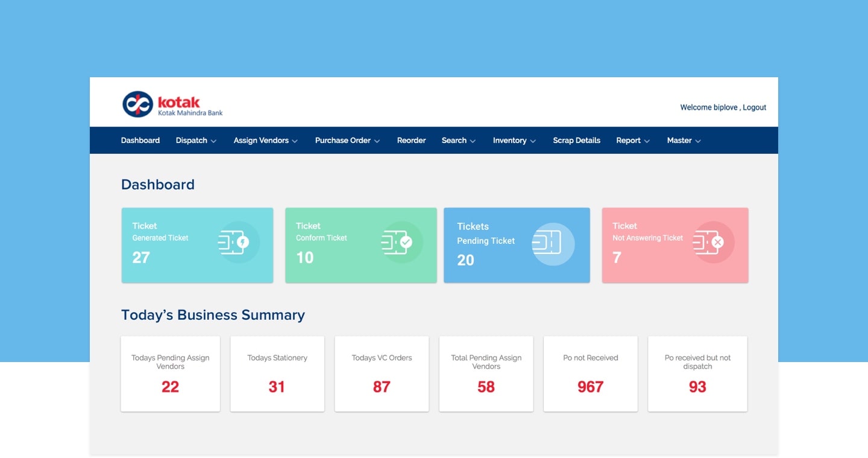This screenshot has height=458, width=868.
Task: Click the generated ticket count 27
Action: tap(141, 258)
